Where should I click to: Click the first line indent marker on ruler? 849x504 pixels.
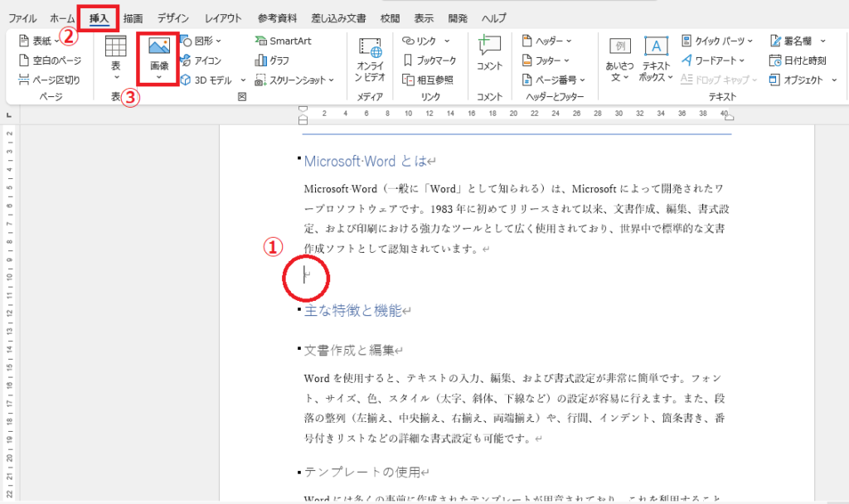click(x=303, y=109)
